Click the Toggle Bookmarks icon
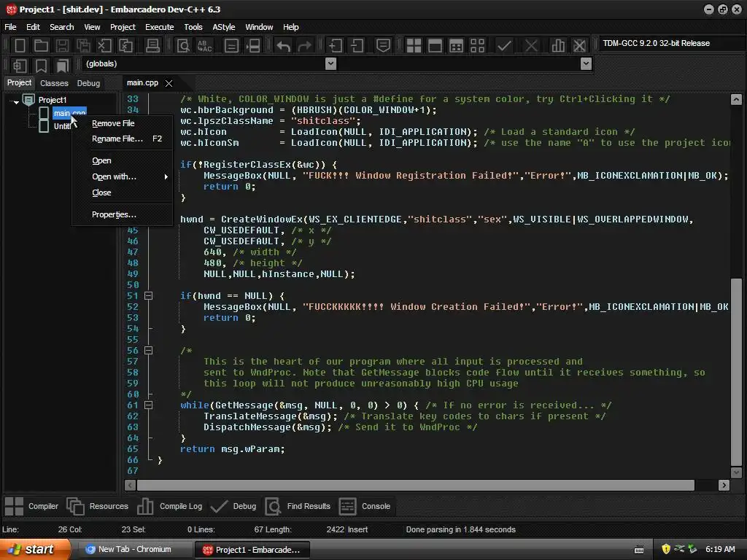The height and width of the screenshot is (560, 747). pos(42,65)
